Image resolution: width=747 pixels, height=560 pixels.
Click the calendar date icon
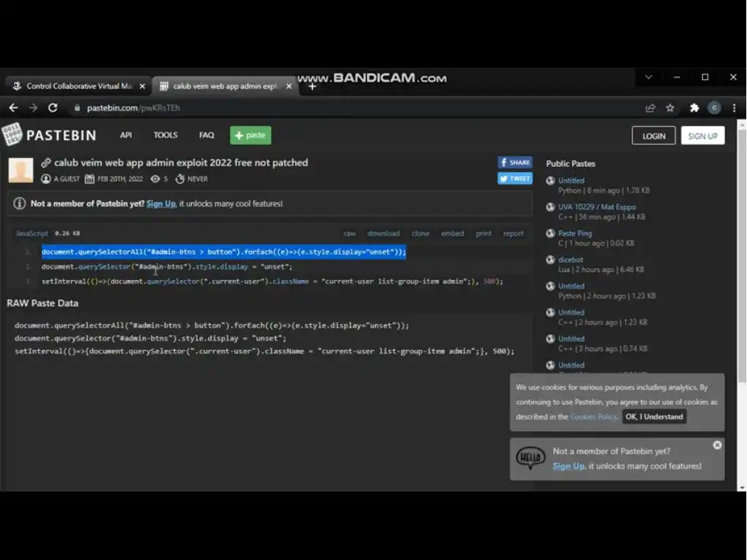click(x=90, y=179)
